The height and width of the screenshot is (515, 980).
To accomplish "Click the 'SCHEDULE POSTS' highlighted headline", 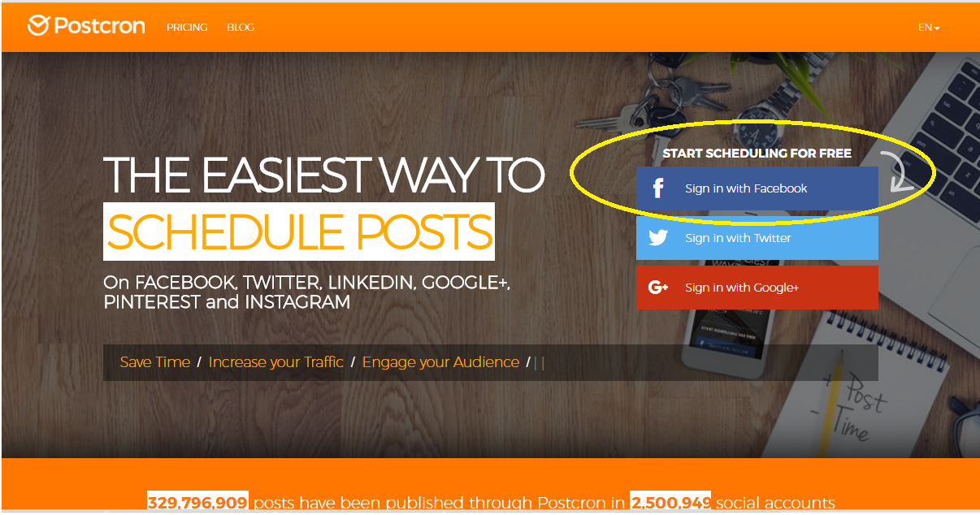I will point(299,232).
